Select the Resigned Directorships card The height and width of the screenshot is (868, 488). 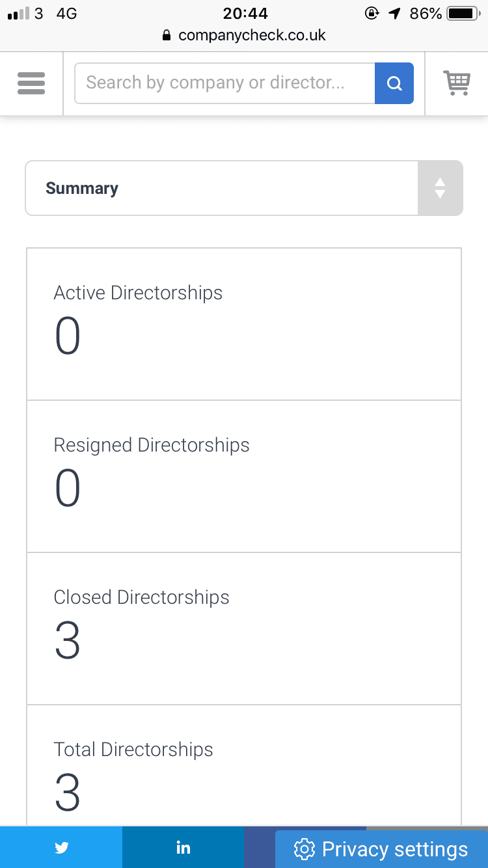coord(244,476)
